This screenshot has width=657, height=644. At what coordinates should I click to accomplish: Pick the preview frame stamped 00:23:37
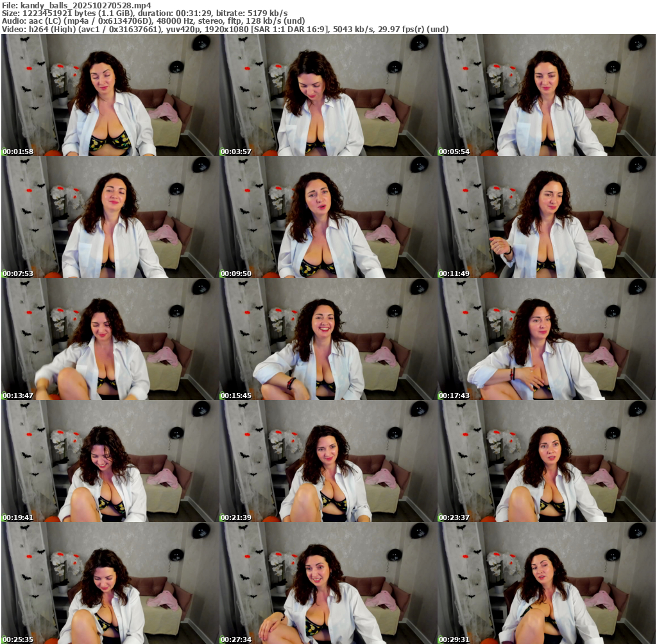coord(547,461)
